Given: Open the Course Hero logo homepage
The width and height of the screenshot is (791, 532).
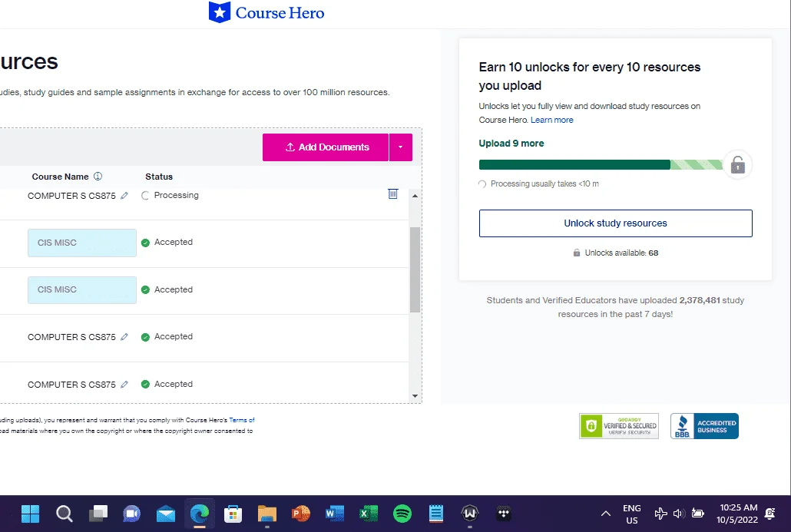Looking at the screenshot, I should pyautogui.click(x=266, y=12).
